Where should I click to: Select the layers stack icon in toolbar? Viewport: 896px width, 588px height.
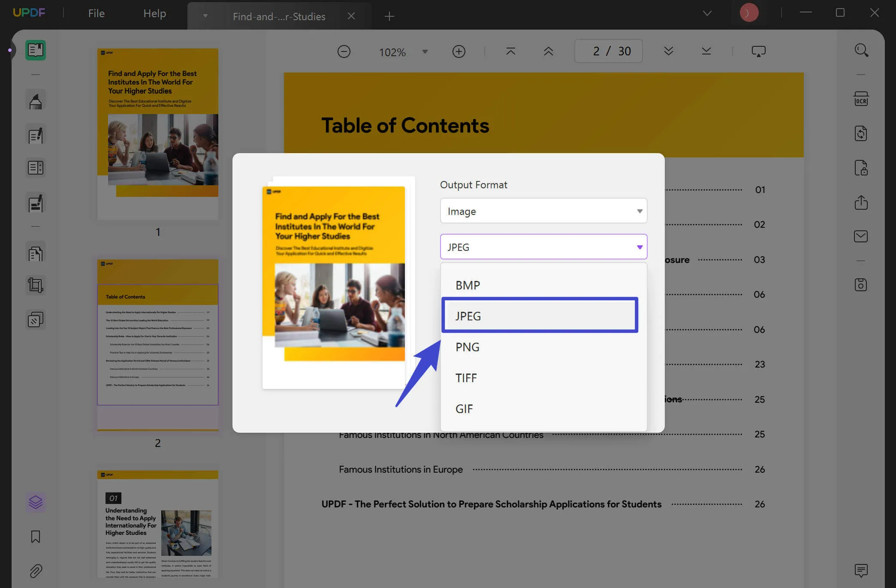tap(36, 502)
